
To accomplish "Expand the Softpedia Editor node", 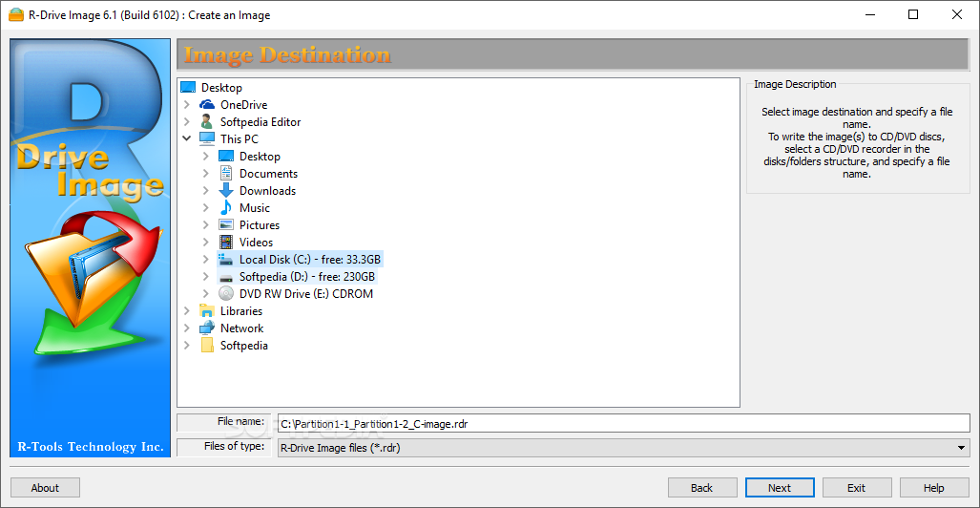I will [187, 122].
